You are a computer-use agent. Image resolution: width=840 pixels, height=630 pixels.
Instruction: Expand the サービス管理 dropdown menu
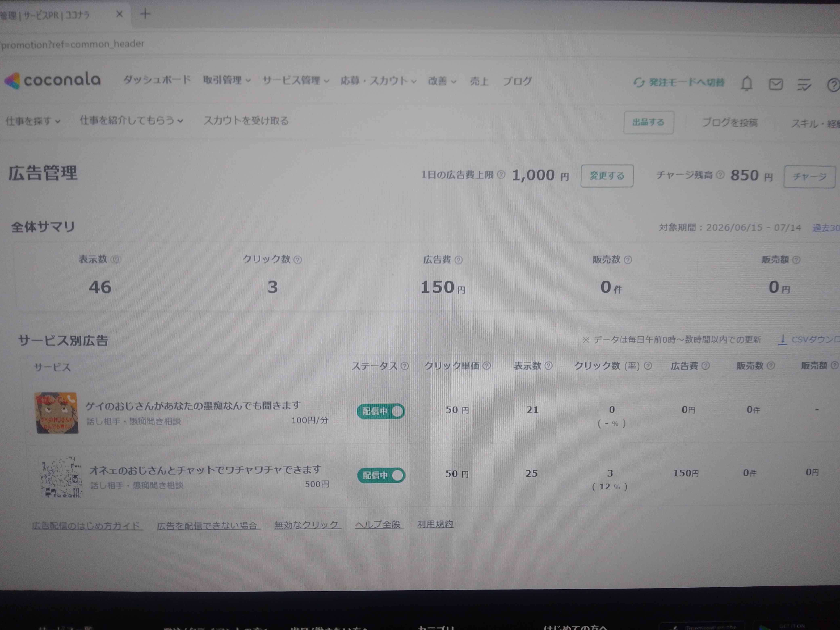(296, 81)
